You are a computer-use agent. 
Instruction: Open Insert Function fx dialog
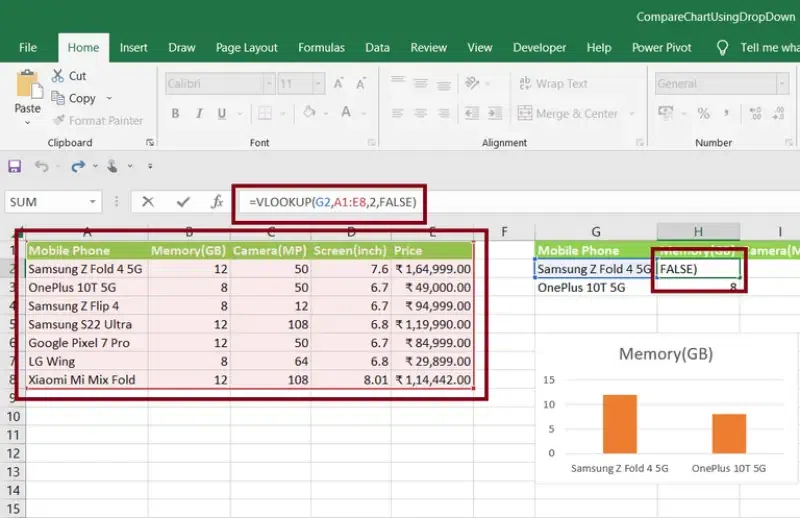[216, 202]
